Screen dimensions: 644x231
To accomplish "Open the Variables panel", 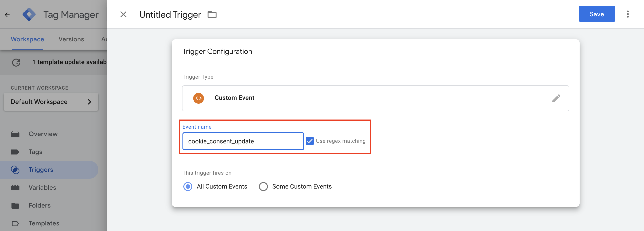I will pos(42,187).
